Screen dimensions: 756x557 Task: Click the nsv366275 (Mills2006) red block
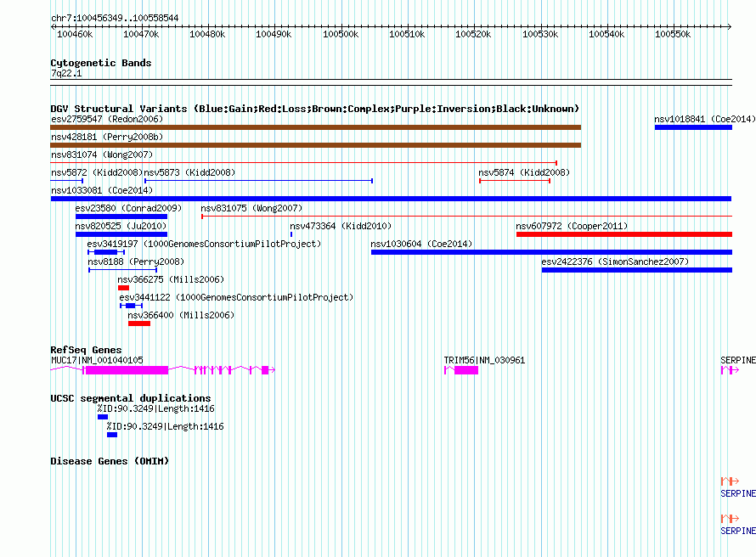(x=123, y=288)
